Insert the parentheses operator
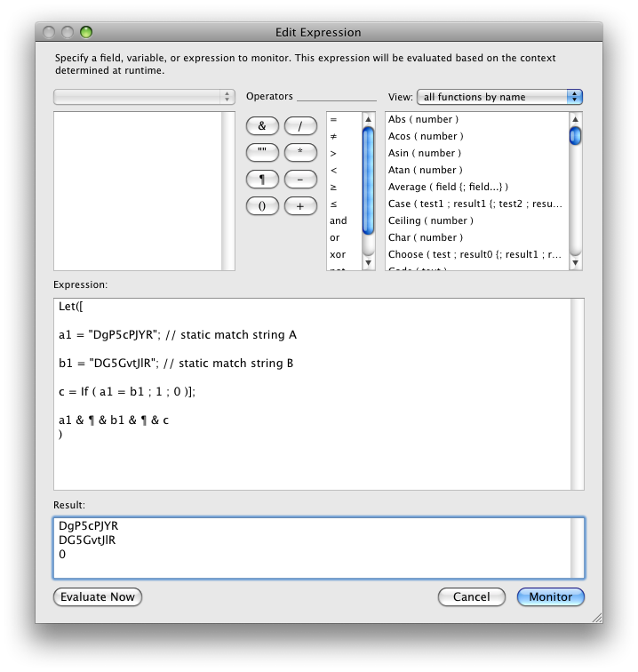Viewport: 638px width, 672px height. coord(262,206)
